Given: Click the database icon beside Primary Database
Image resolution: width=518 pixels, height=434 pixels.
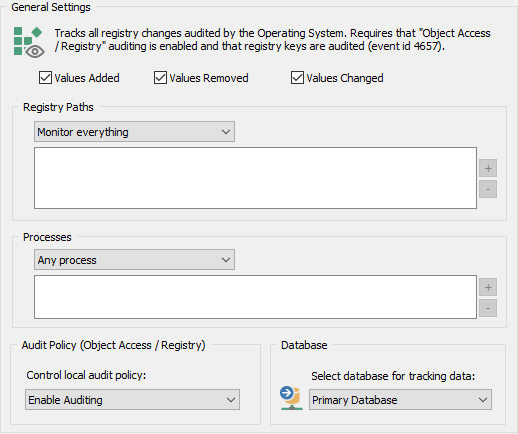Looking at the screenshot, I should (x=291, y=398).
